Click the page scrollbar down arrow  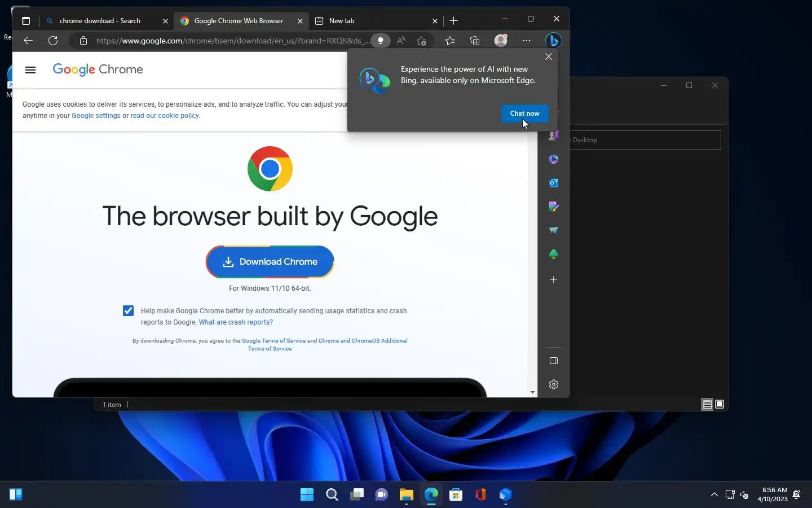(x=533, y=392)
